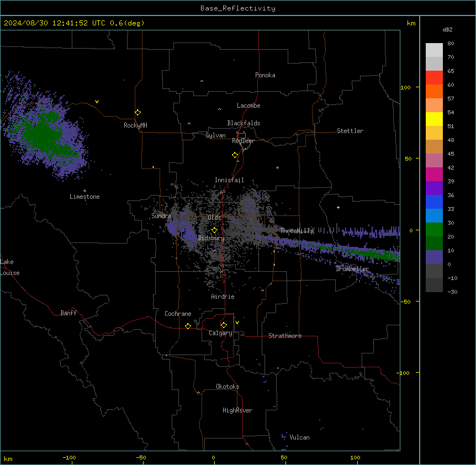The width and height of the screenshot is (476, 465).
Task: Click the yellow diamond marker south of RedDeer
Action: pos(235,155)
